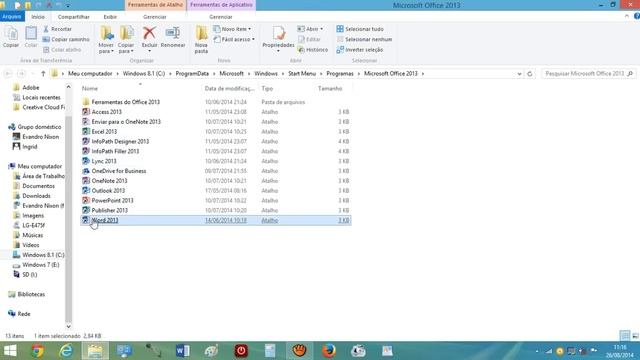Viewport: 640px width, 360px height.
Task: Open the Abrir dropdown arrow
Action: 322,29
